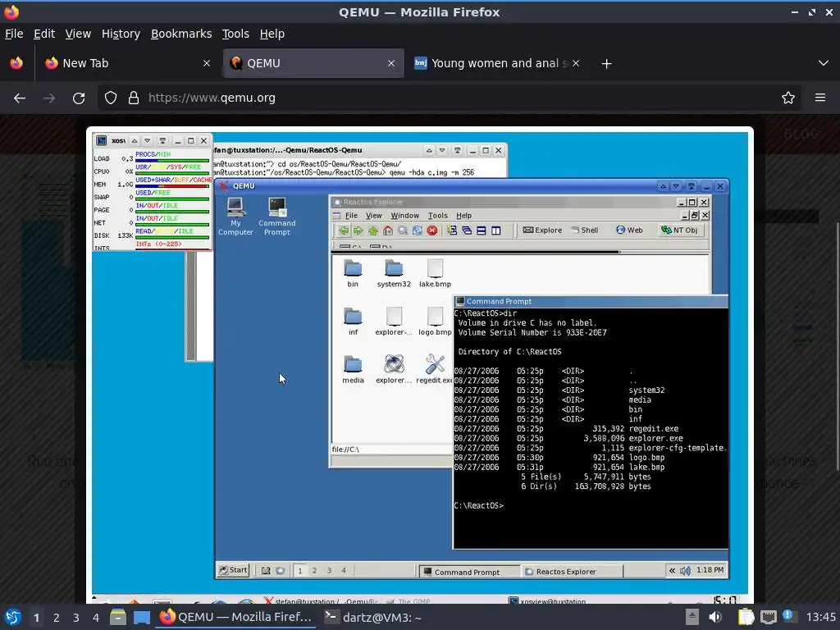Click the lake.bmp file icon
The width and height of the screenshot is (840, 630).
(435, 274)
